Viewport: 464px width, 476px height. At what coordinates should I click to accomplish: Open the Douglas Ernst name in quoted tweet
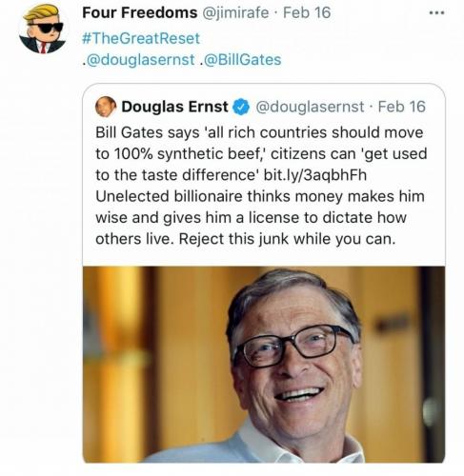click(x=174, y=107)
